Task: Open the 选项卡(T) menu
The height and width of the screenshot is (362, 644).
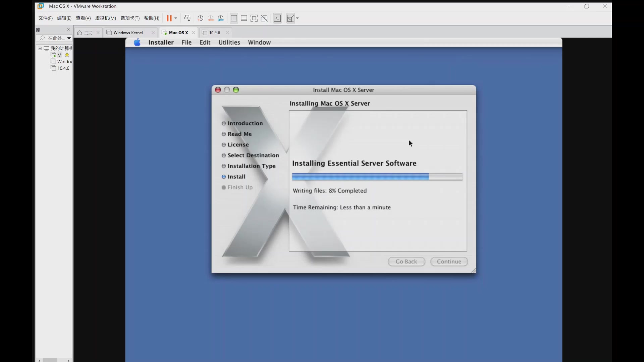Action: click(130, 18)
